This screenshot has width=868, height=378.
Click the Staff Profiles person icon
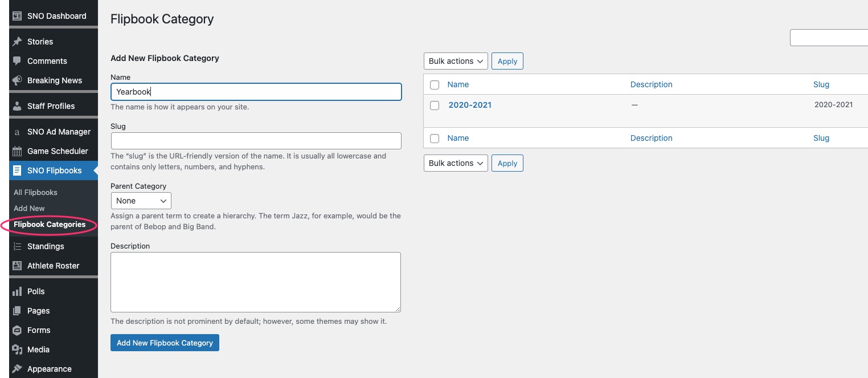tap(17, 106)
